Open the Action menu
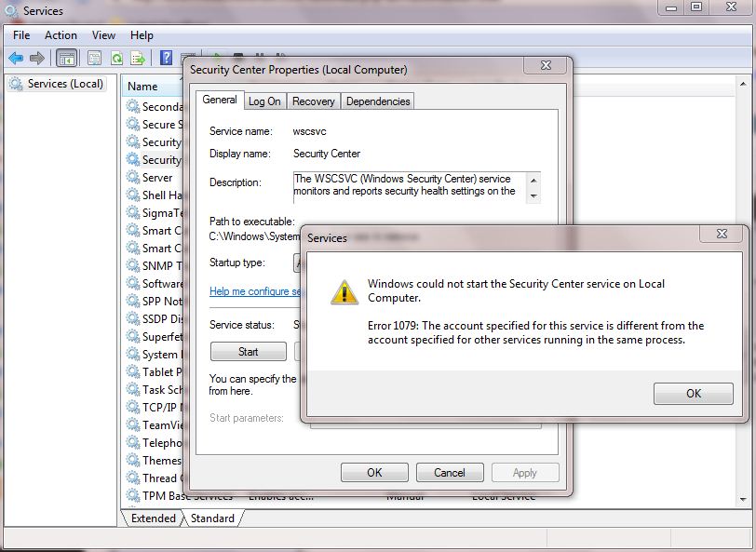The width and height of the screenshot is (756, 552). coord(61,35)
